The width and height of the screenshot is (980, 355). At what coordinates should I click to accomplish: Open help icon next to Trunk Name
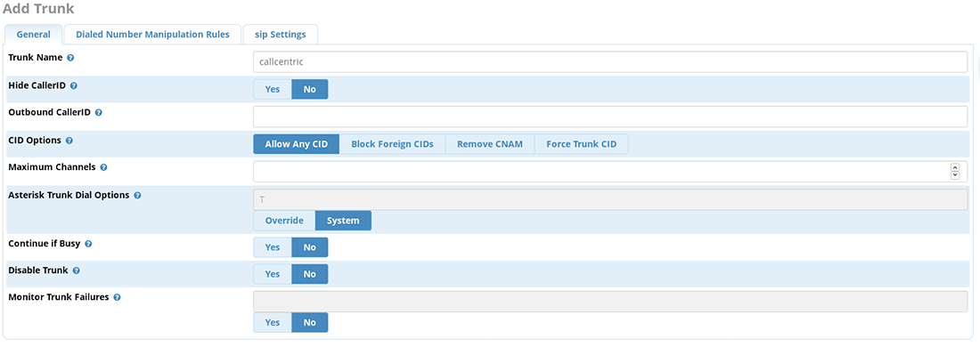tap(70, 58)
